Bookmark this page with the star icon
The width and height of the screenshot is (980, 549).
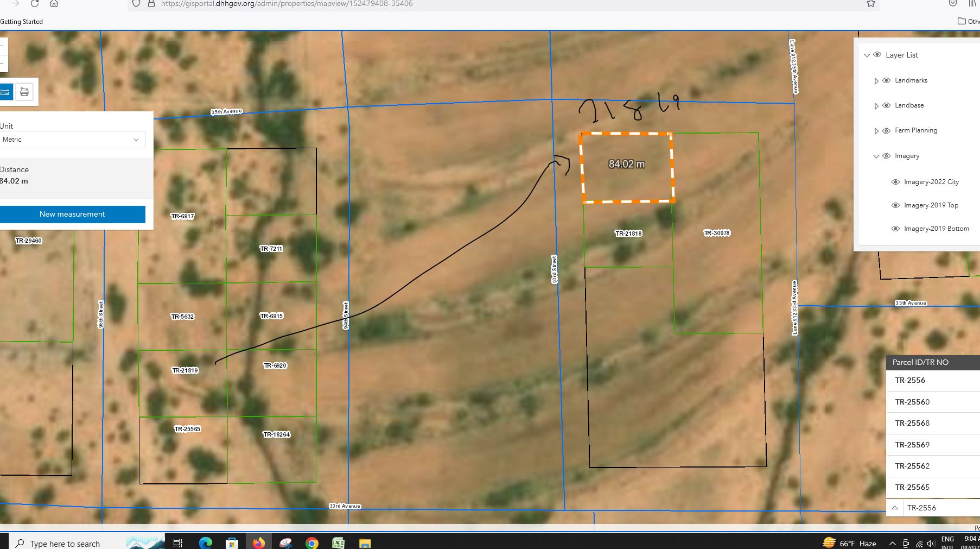click(870, 3)
